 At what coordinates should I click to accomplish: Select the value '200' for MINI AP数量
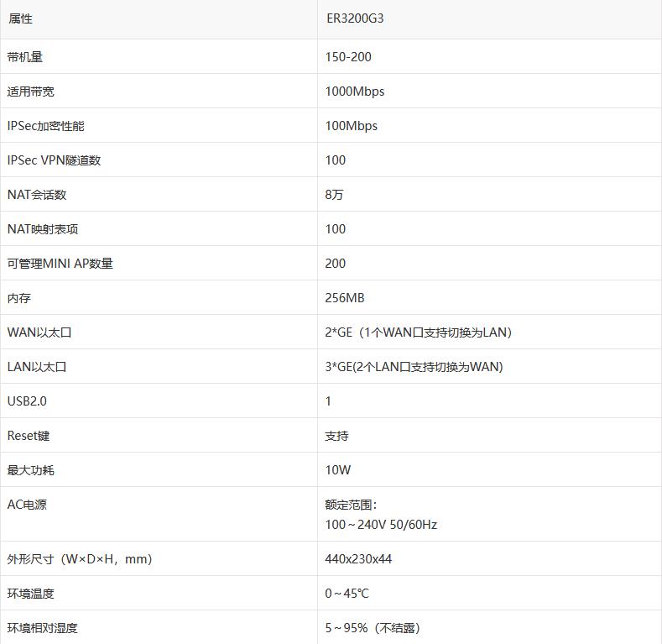[x=336, y=264]
